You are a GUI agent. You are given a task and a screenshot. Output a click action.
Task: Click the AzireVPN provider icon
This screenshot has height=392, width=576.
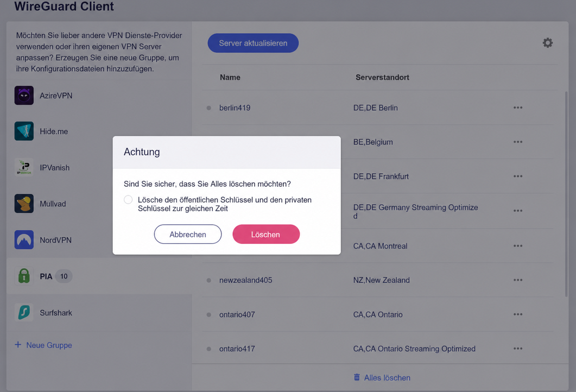pos(24,96)
